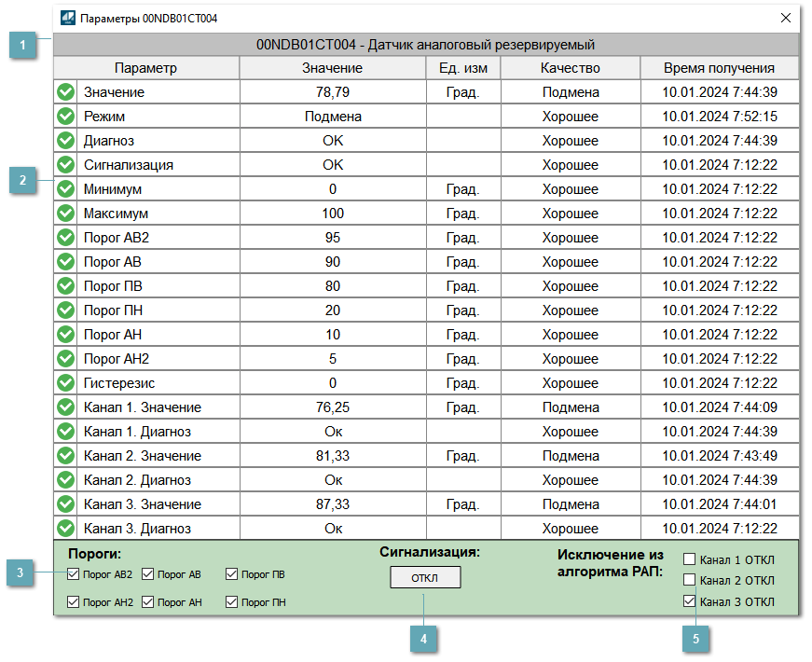The width and height of the screenshot is (812, 662).
Task: Toggle the Порог АН2 checkbox
Action: [x=74, y=602]
